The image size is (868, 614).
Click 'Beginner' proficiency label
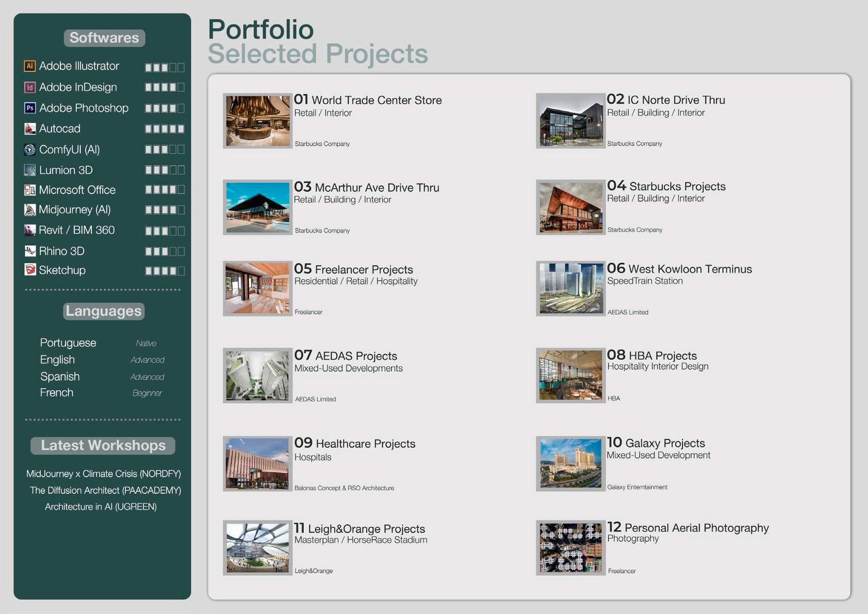[x=147, y=393]
